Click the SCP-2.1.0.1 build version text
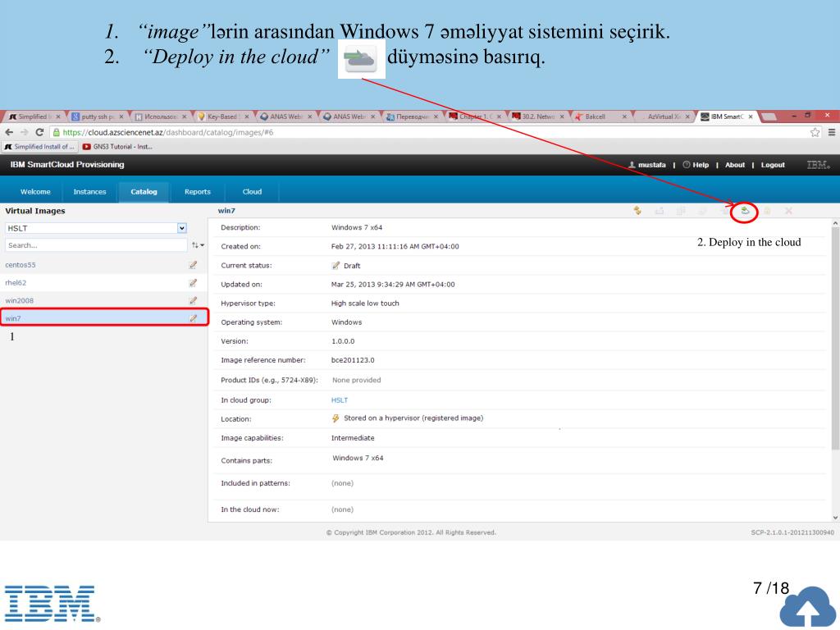 792,532
